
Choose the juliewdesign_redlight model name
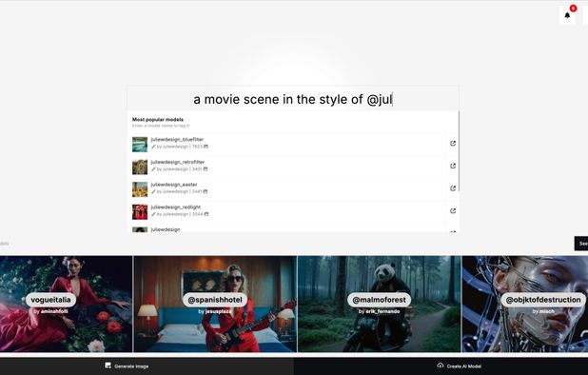click(175, 207)
